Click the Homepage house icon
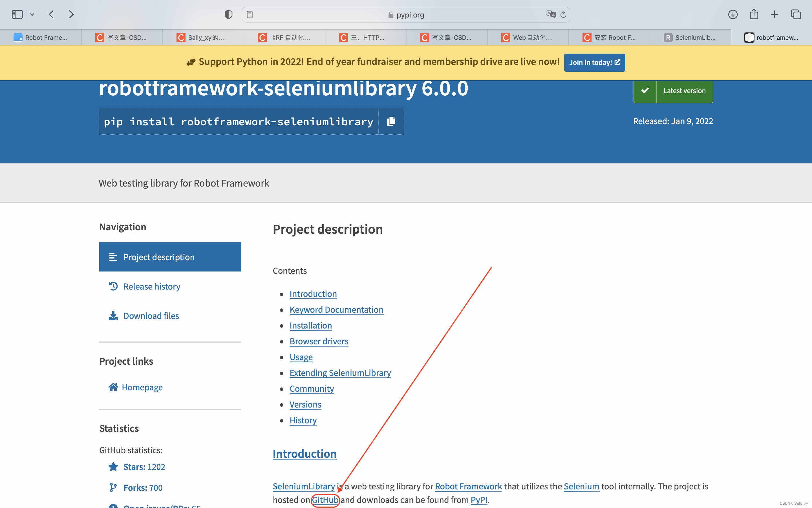The width and height of the screenshot is (812, 508). click(113, 387)
